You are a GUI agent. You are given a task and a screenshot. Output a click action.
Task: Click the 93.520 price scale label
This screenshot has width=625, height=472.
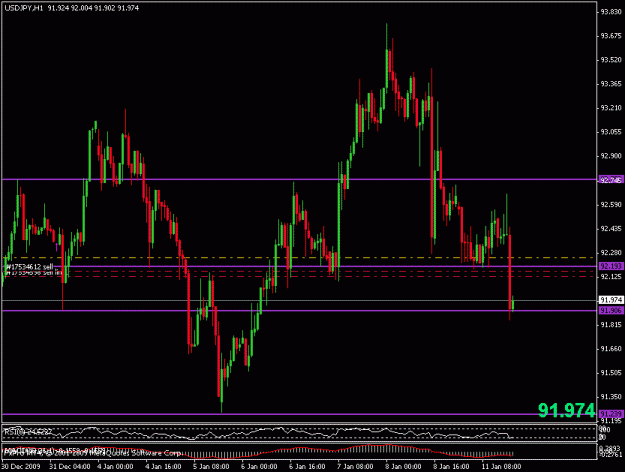(611, 60)
